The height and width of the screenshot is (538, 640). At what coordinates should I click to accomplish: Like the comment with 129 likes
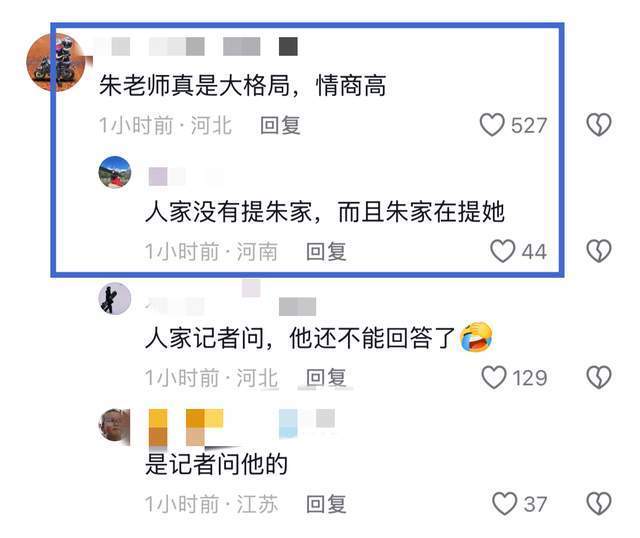(x=494, y=377)
